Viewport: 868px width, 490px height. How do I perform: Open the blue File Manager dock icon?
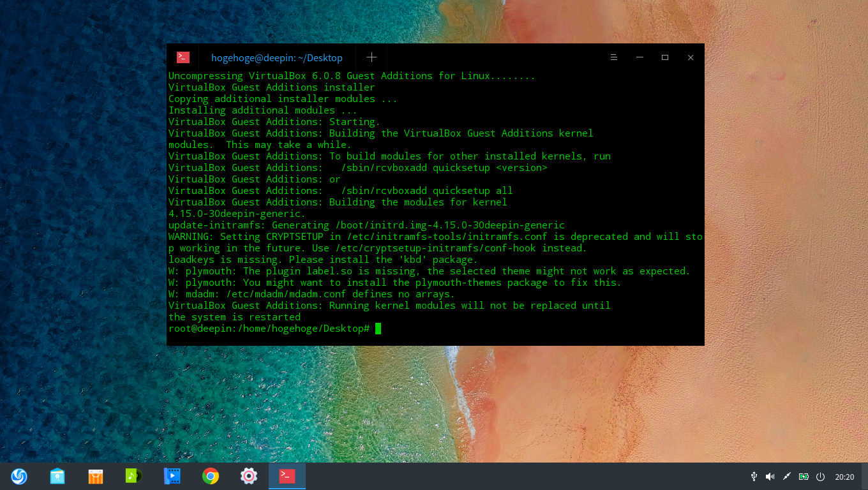tap(57, 476)
